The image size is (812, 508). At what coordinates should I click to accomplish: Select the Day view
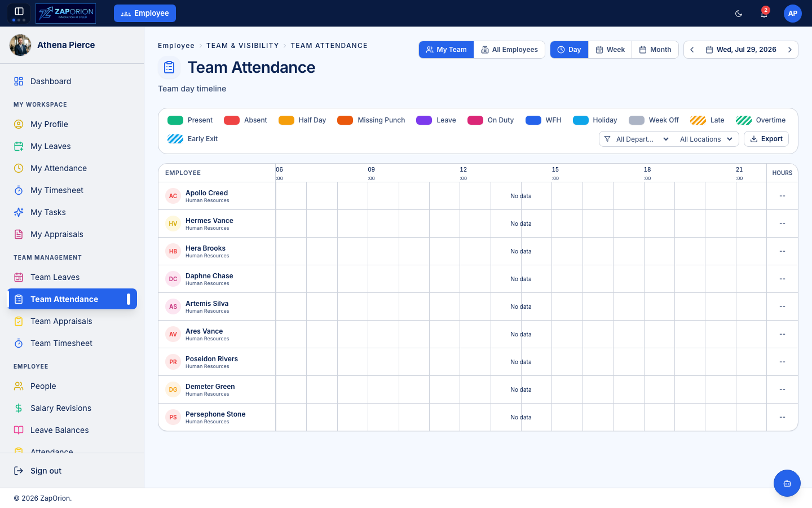(x=570, y=50)
